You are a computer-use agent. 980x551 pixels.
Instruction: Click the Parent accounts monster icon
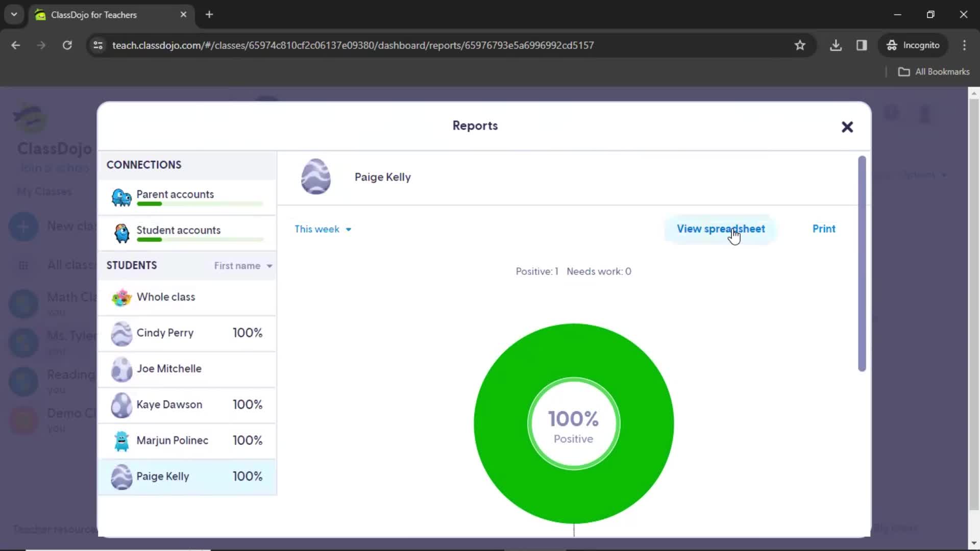[x=121, y=197]
